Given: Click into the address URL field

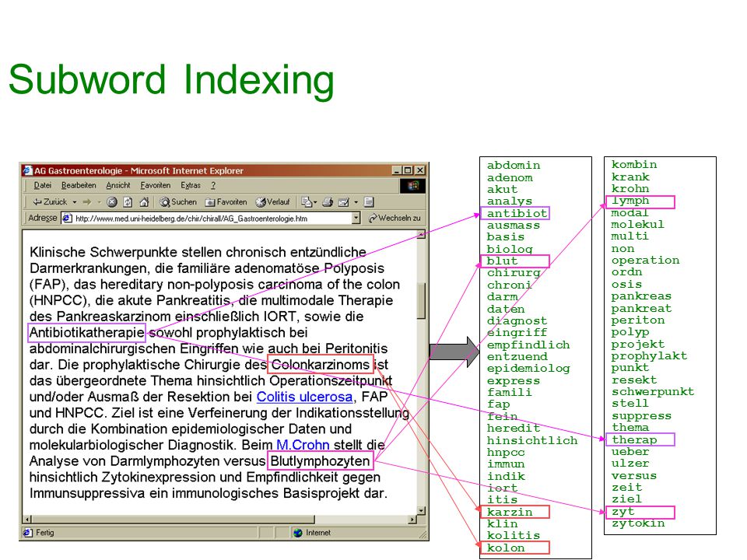Looking at the screenshot, I should tap(209, 218).
